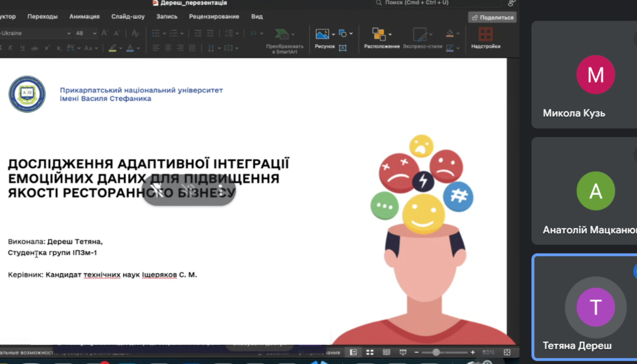The width and height of the screenshot is (637, 364).
Task: Open the Расположение arrange icon
Action: [x=379, y=34]
